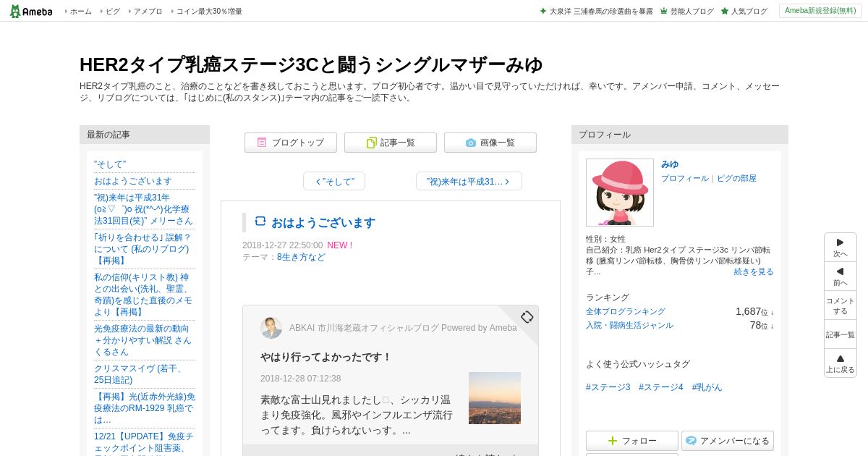Click the crown icon next to 芸能人ブログ
This screenshot has height=456, width=868.
[663, 11]
